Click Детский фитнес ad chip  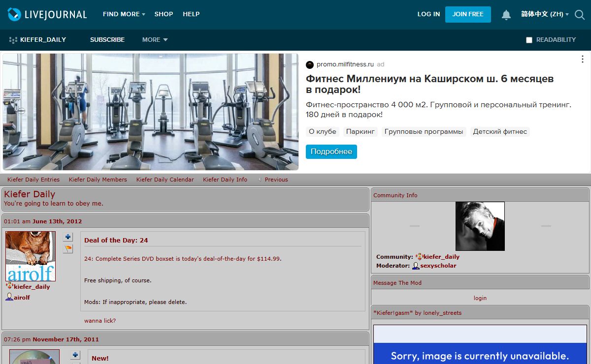click(x=500, y=132)
